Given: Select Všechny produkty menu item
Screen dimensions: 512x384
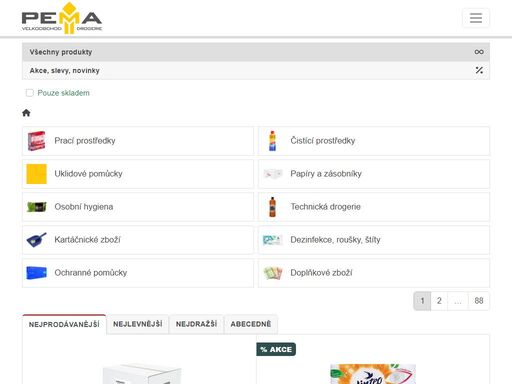Looking at the screenshot, I should (x=256, y=52).
